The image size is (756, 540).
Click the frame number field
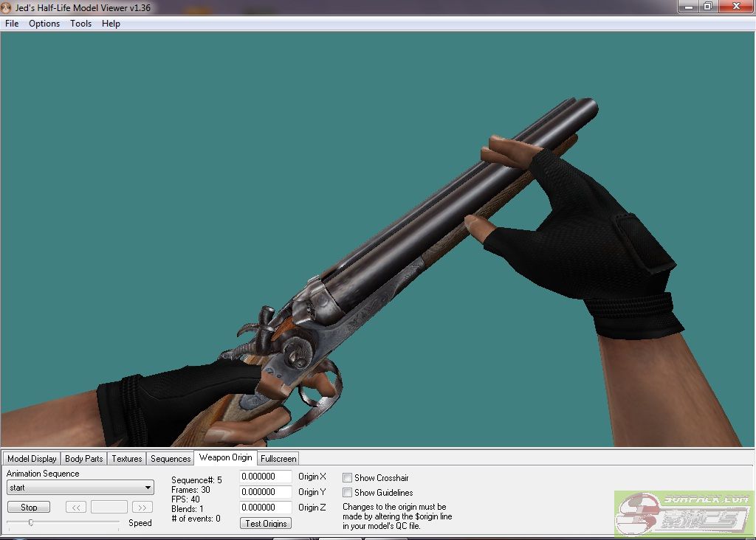click(x=109, y=508)
